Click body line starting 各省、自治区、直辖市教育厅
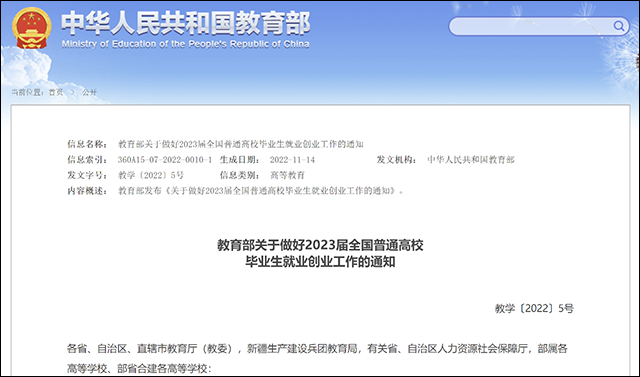This screenshot has width=640, height=377. pyautogui.click(x=317, y=349)
